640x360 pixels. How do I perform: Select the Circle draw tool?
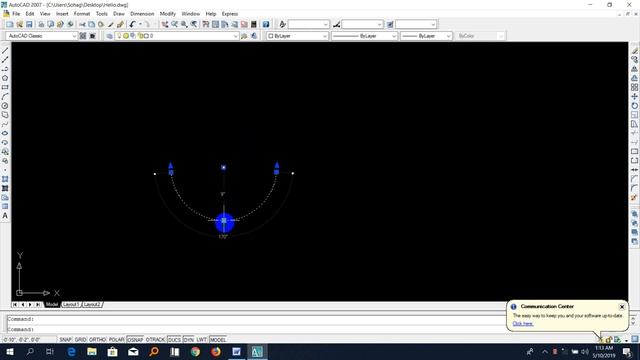[5, 106]
